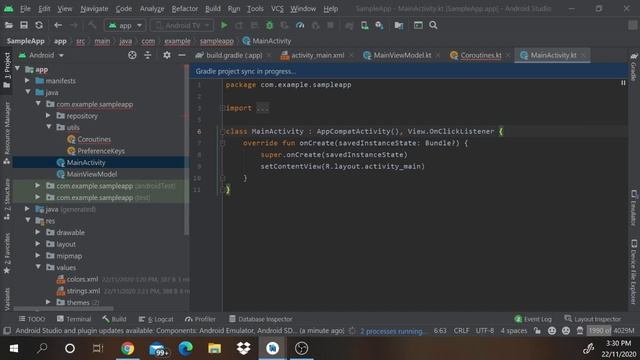Run the app with the green play icon
This screenshot has width=640, height=360.
tap(224, 25)
